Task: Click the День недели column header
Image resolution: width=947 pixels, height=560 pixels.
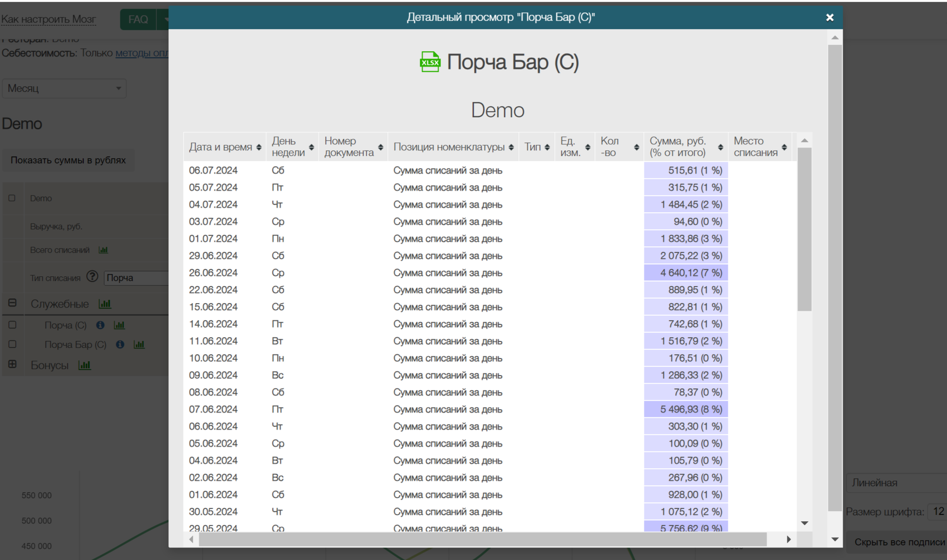Action: point(288,147)
